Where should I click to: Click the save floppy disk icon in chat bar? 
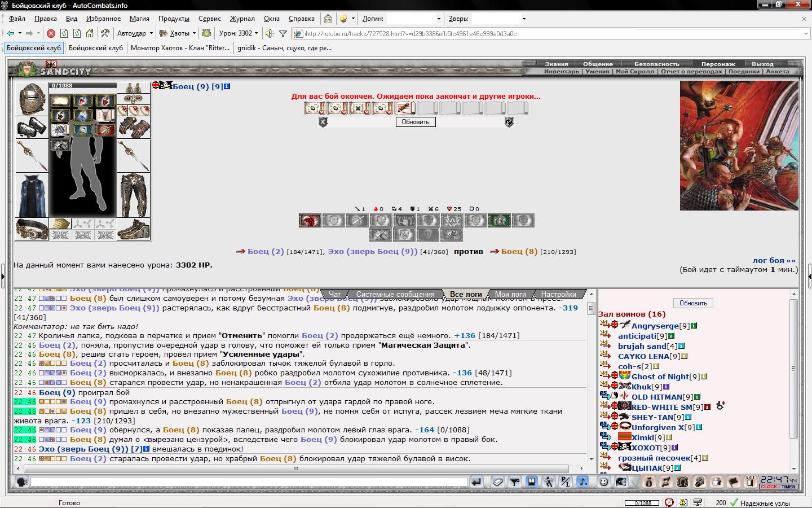[531, 481]
